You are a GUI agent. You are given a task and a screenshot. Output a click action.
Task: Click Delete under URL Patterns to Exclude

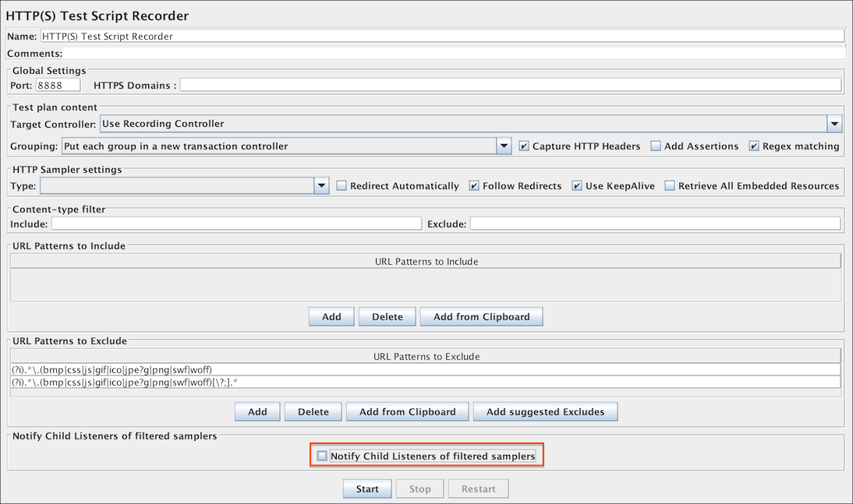click(x=313, y=412)
